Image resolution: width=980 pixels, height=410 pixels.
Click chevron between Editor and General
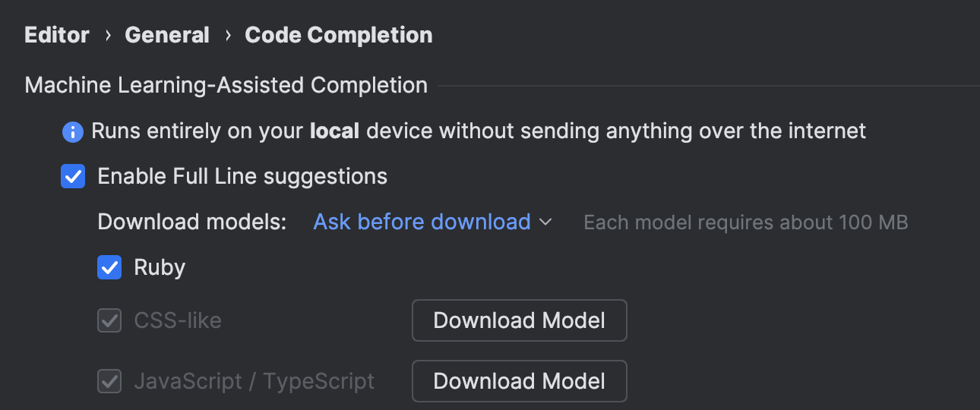(x=107, y=36)
